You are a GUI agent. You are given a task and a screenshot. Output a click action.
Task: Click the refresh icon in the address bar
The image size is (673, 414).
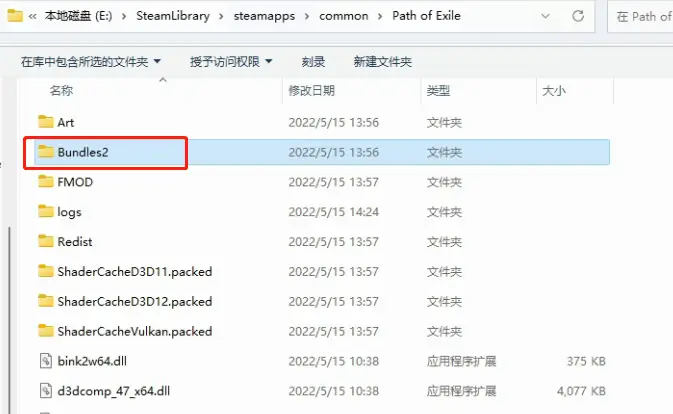[578, 16]
